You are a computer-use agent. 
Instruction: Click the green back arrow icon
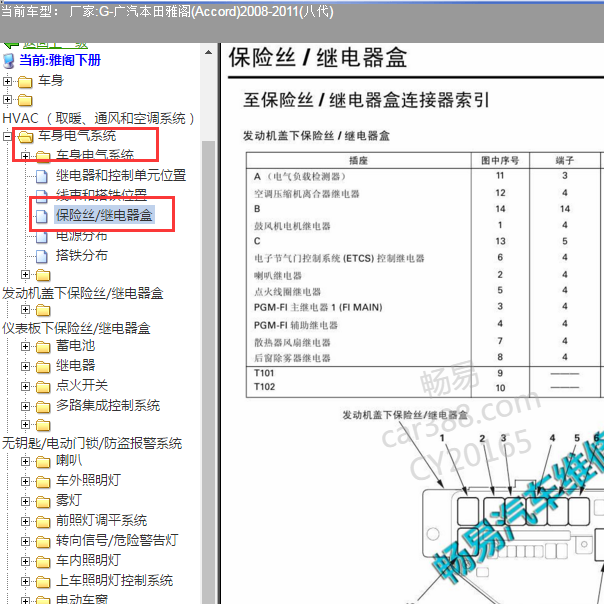point(11,45)
